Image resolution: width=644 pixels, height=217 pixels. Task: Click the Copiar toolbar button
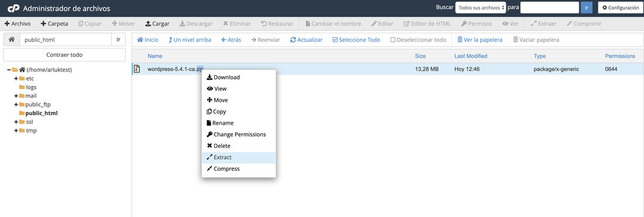tap(90, 24)
